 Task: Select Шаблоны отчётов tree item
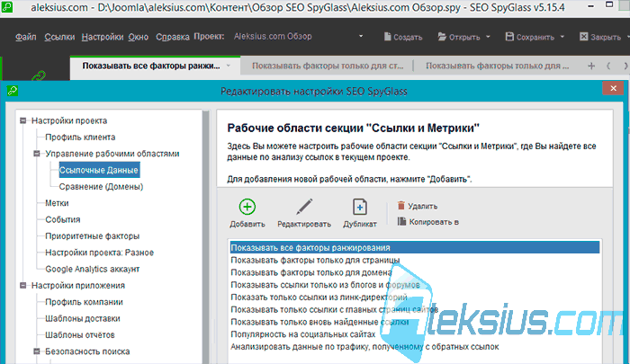click(x=79, y=334)
